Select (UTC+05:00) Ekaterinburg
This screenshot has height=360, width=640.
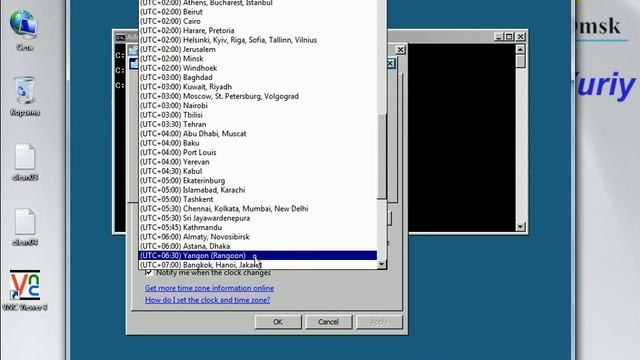[258, 180]
